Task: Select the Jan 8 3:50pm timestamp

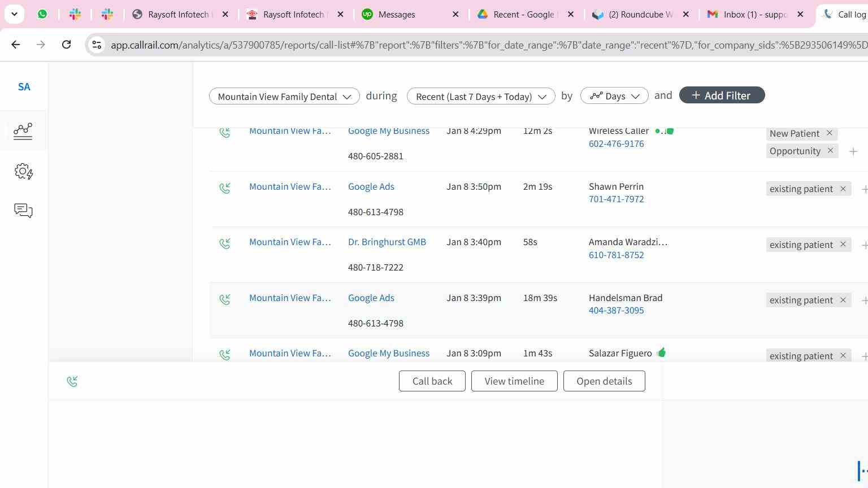Action: point(474,186)
